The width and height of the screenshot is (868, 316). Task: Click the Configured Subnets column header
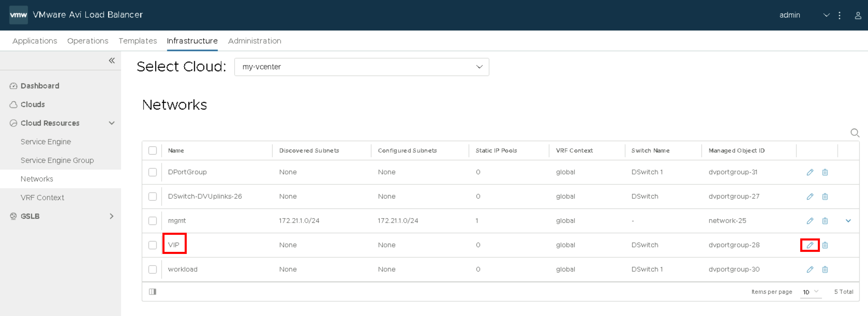[x=407, y=151]
